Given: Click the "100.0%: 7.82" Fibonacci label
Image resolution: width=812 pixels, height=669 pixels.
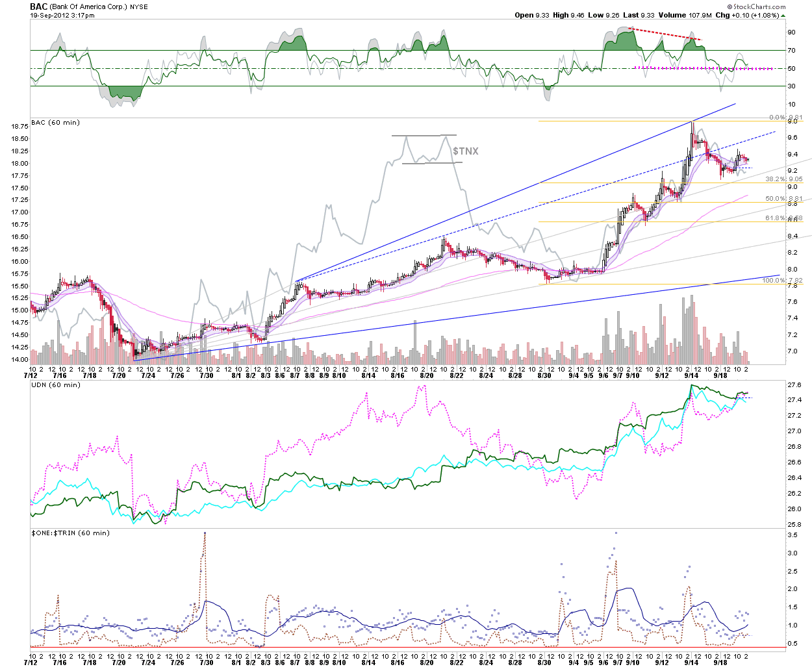Looking at the screenshot, I should pos(782,281).
